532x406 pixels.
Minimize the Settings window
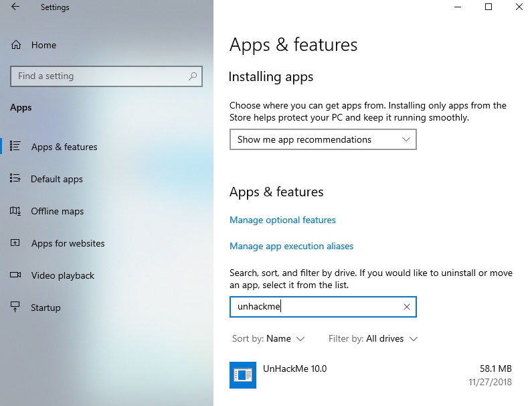pos(458,7)
